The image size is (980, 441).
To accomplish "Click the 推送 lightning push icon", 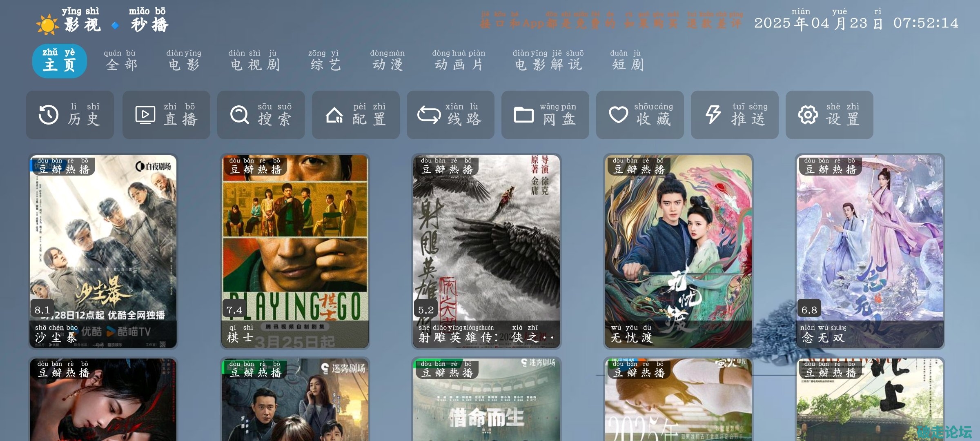I will point(713,115).
